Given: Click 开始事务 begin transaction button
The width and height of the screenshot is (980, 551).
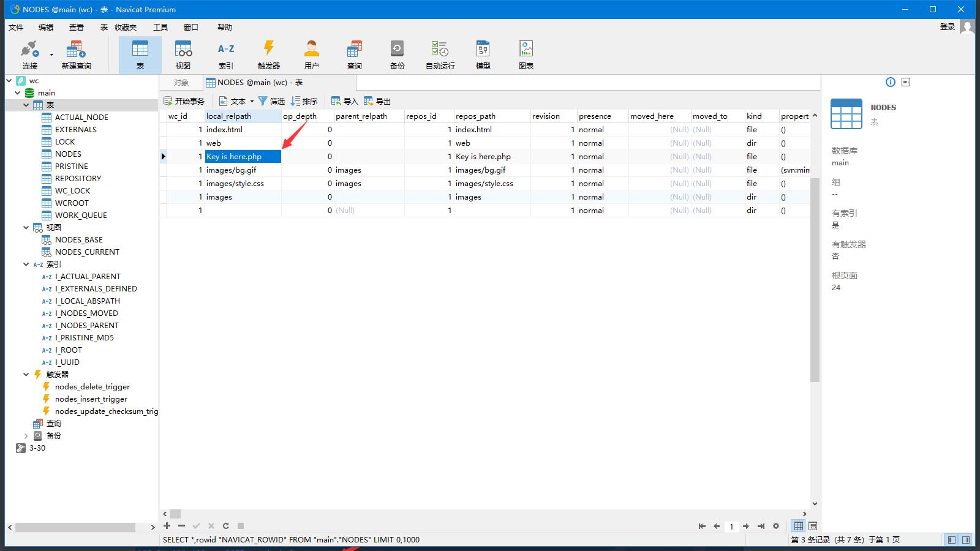Looking at the screenshot, I should pyautogui.click(x=184, y=101).
